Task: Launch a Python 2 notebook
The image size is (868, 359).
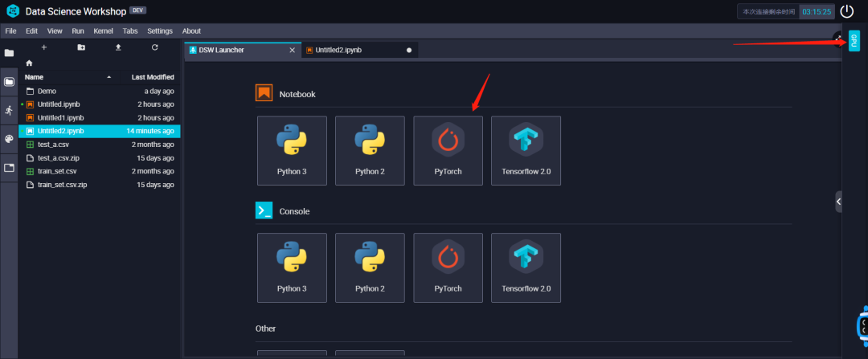Action: point(370,150)
